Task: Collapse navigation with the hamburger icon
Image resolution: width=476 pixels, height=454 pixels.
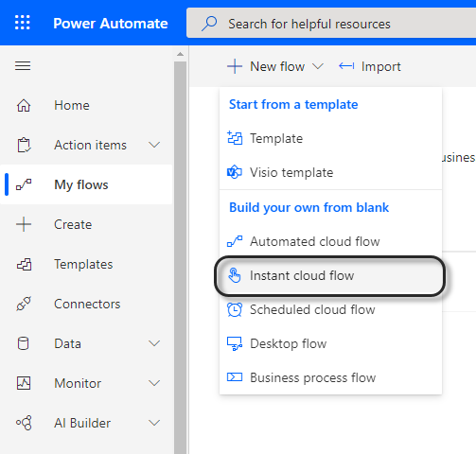Action: click(x=23, y=66)
